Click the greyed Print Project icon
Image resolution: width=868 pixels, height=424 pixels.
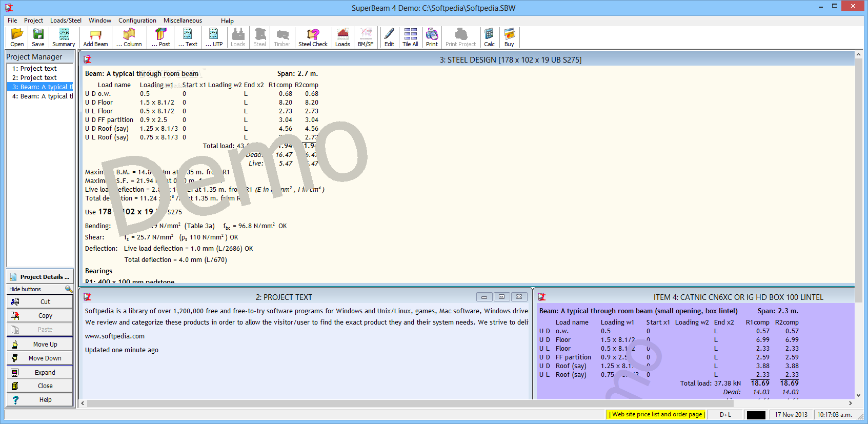click(x=460, y=37)
